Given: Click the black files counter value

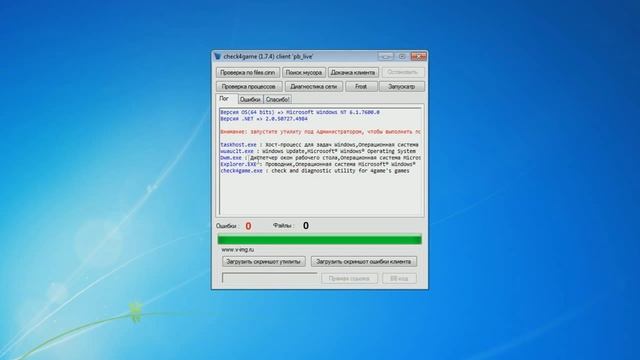Looking at the screenshot, I should (306, 226).
